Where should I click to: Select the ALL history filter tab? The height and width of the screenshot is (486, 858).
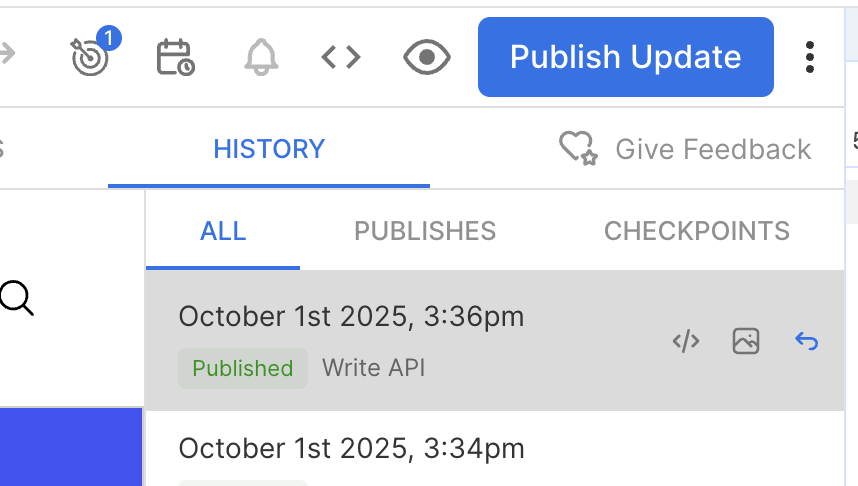[x=223, y=231]
